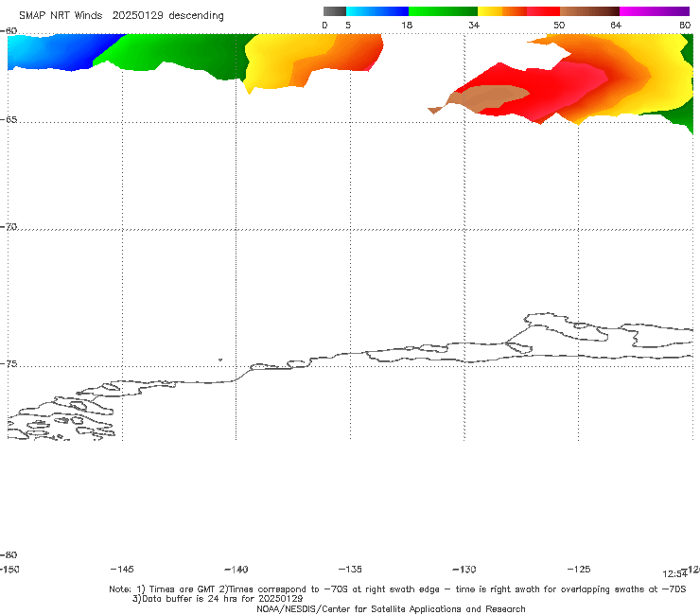
Task: Click the 'Data buffer is 24 hrs' note
Action: (x=218, y=599)
